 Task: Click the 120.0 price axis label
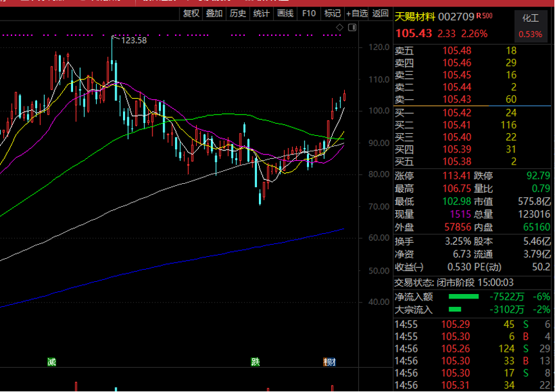379,47
